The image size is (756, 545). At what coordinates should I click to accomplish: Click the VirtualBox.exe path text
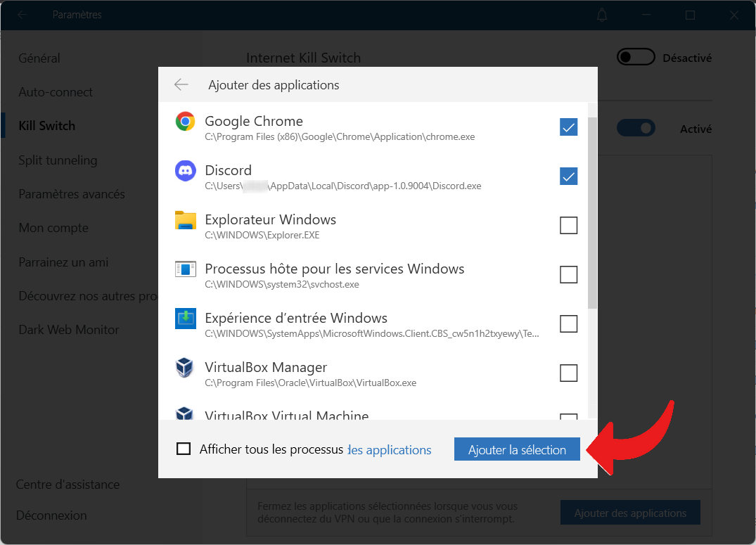[311, 383]
